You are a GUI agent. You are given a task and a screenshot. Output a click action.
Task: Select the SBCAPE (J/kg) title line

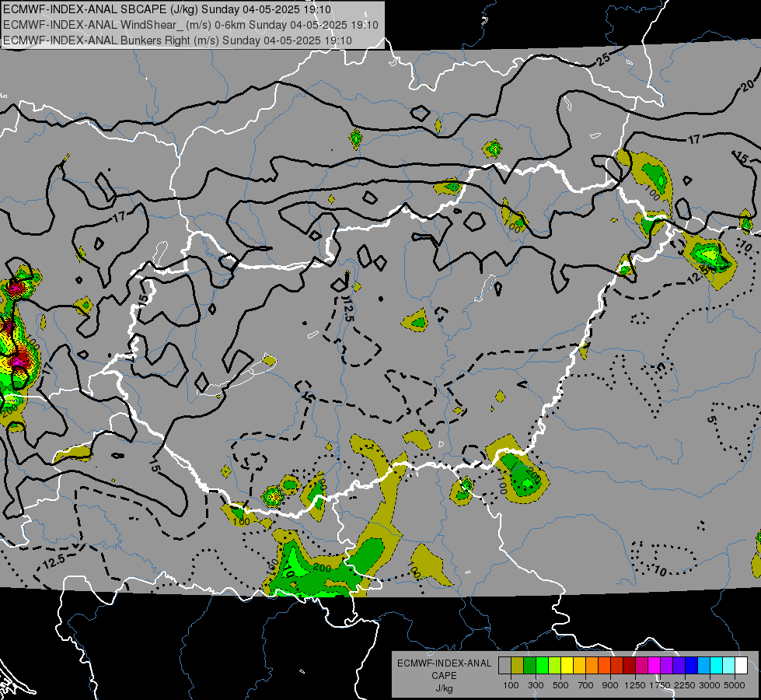(167, 9)
